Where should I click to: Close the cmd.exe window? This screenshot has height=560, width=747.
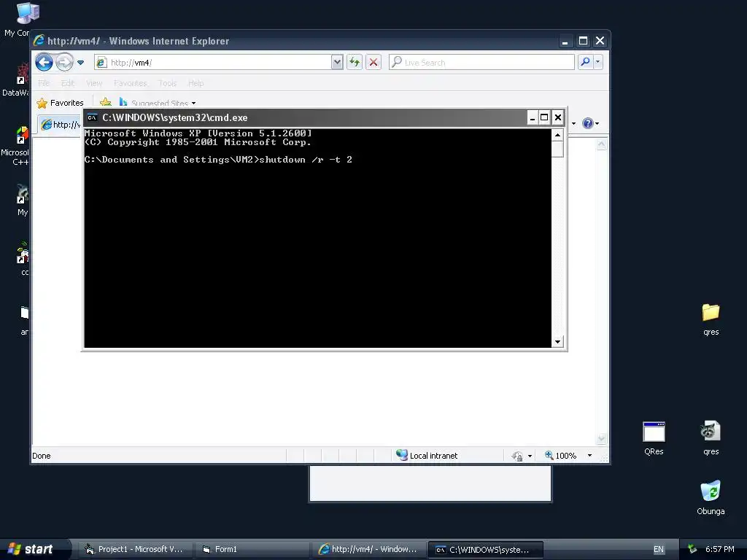pyautogui.click(x=558, y=117)
